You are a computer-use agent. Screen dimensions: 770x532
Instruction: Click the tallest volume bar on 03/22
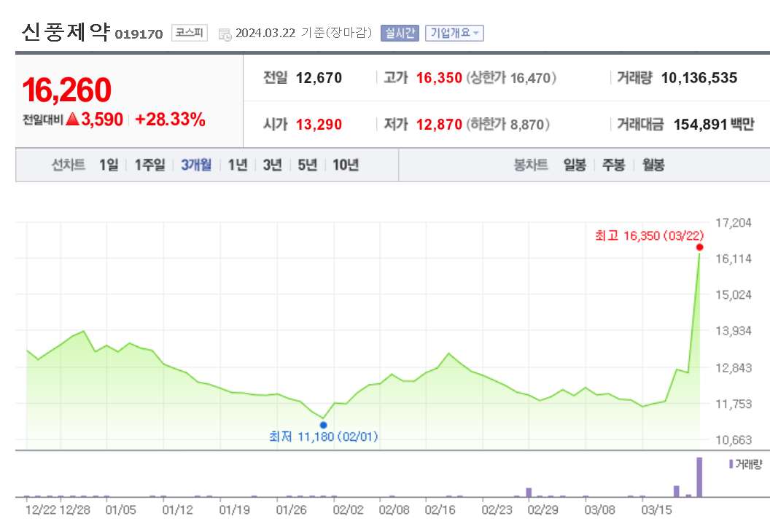click(x=699, y=477)
